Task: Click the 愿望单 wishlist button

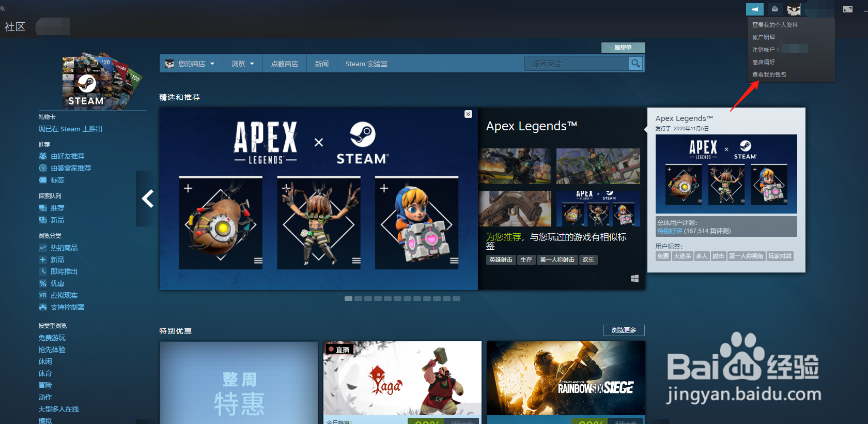Action: pyautogui.click(x=623, y=48)
